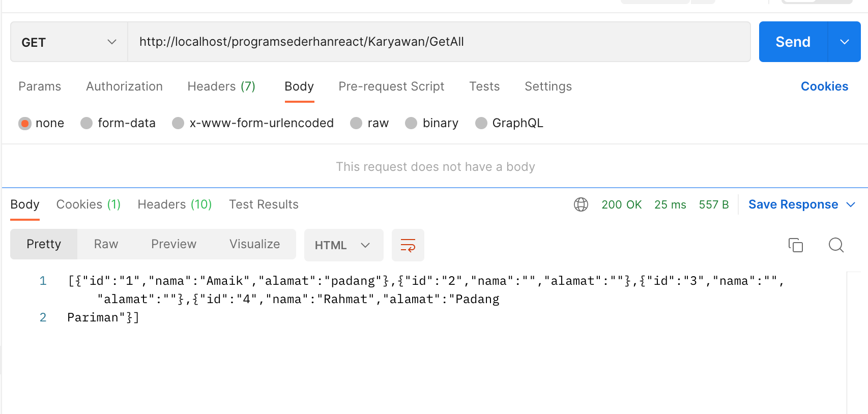Open the Pre-request Script tab

(x=391, y=86)
